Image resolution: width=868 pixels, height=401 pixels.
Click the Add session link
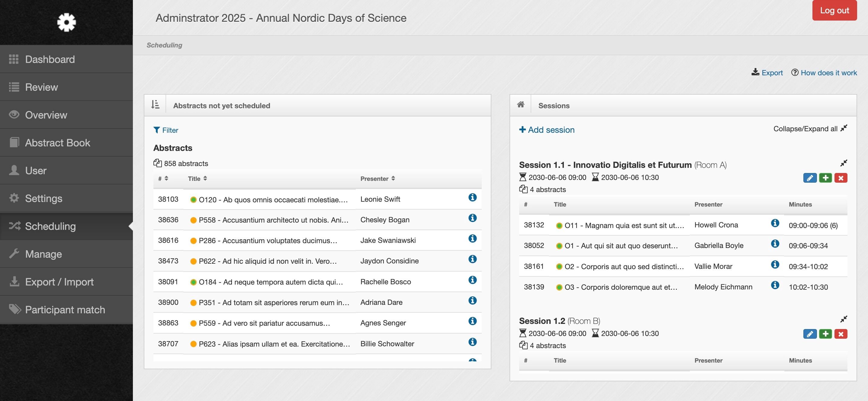click(547, 130)
